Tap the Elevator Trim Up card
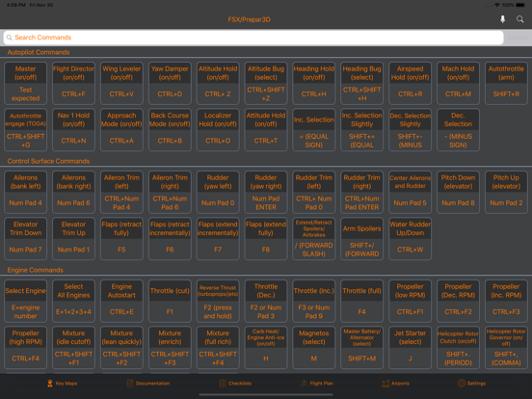532x399 pixels. click(x=73, y=239)
